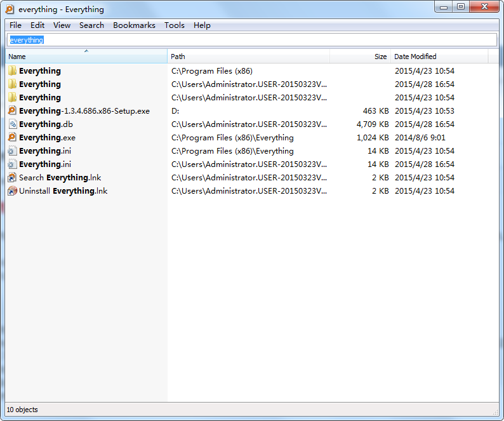This screenshot has height=421, width=504.
Task: Open the Bookmarks menu
Action: (134, 25)
